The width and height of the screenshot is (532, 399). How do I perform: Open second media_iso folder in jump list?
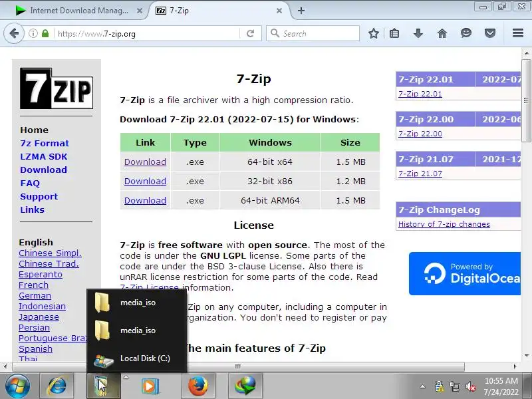click(137, 331)
